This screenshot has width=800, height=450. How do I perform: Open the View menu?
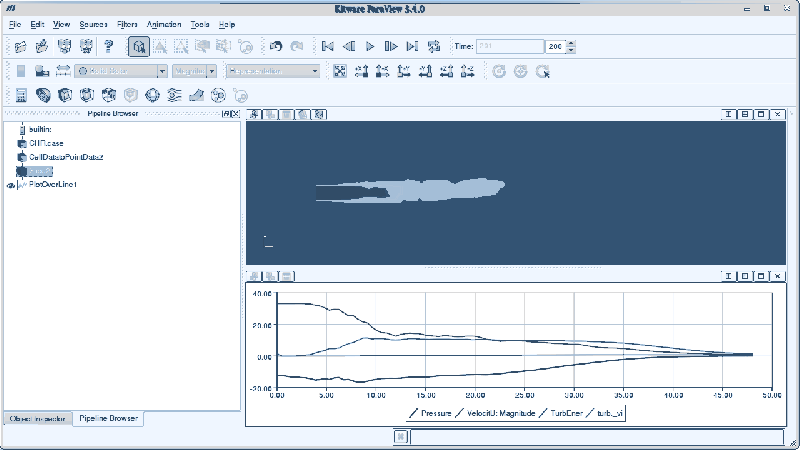pyautogui.click(x=61, y=24)
